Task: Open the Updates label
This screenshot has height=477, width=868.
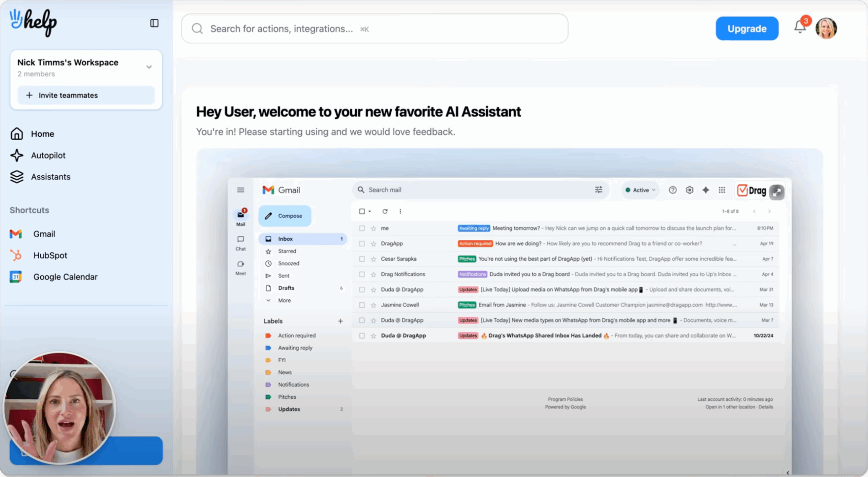Action: [289, 409]
